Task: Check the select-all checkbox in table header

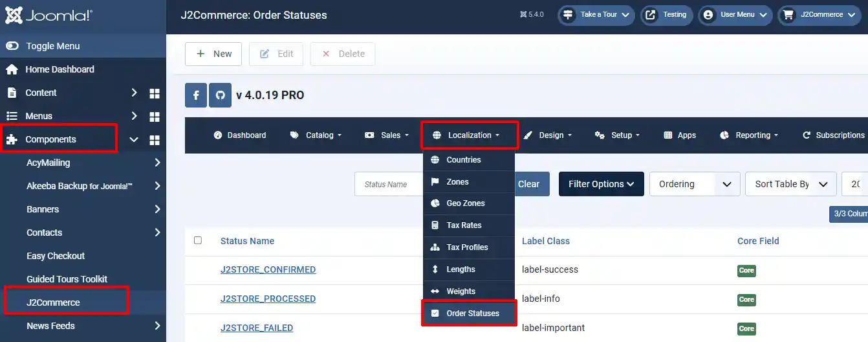Action: click(198, 240)
